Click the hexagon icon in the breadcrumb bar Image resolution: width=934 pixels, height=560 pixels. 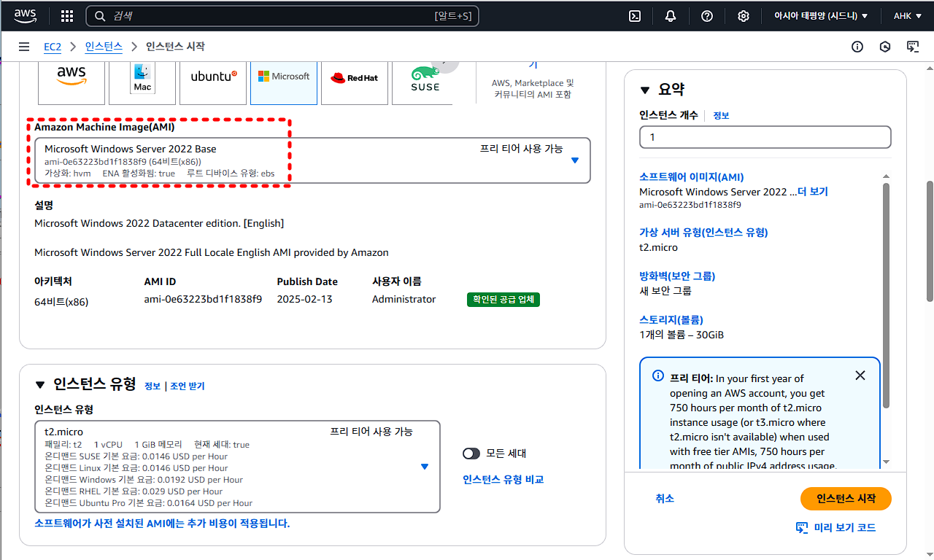pyautogui.click(x=885, y=47)
